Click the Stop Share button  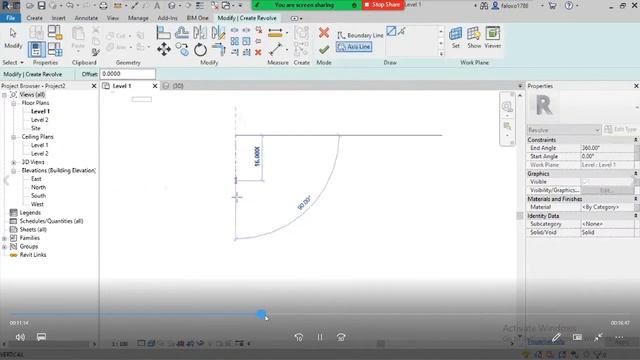(x=382, y=5)
